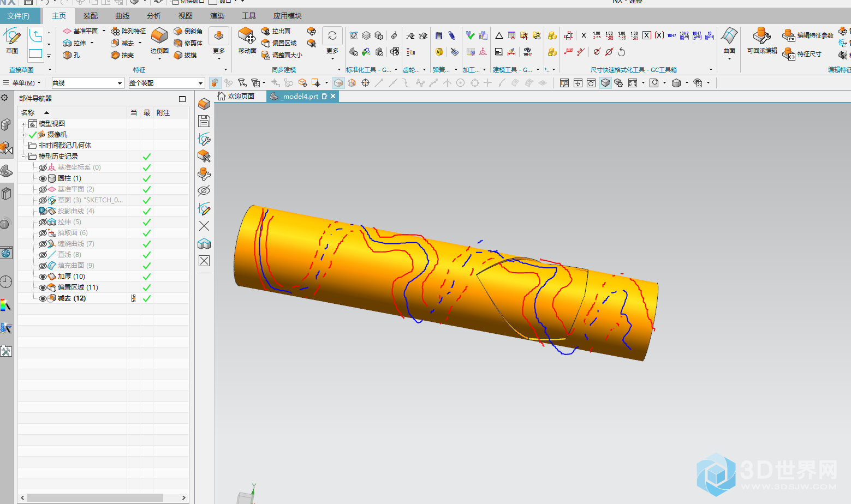Open the 文件(F) file menu
851x504 pixels.
19,16
